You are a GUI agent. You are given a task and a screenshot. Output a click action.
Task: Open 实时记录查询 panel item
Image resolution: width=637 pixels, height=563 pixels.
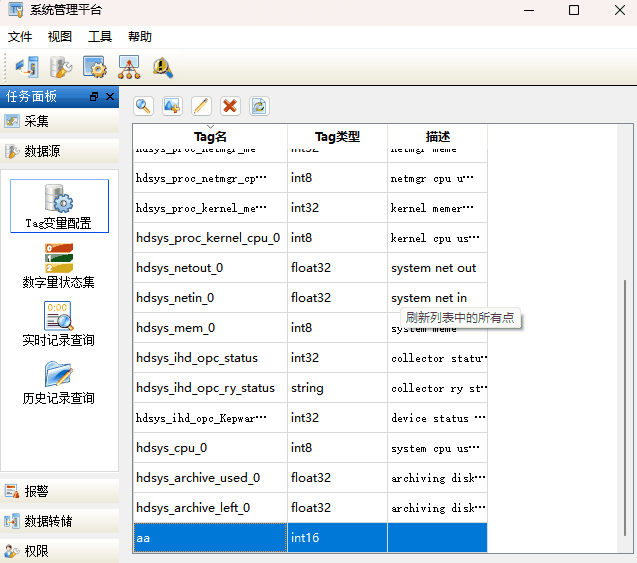pyautogui.click(x=59, y=324)
